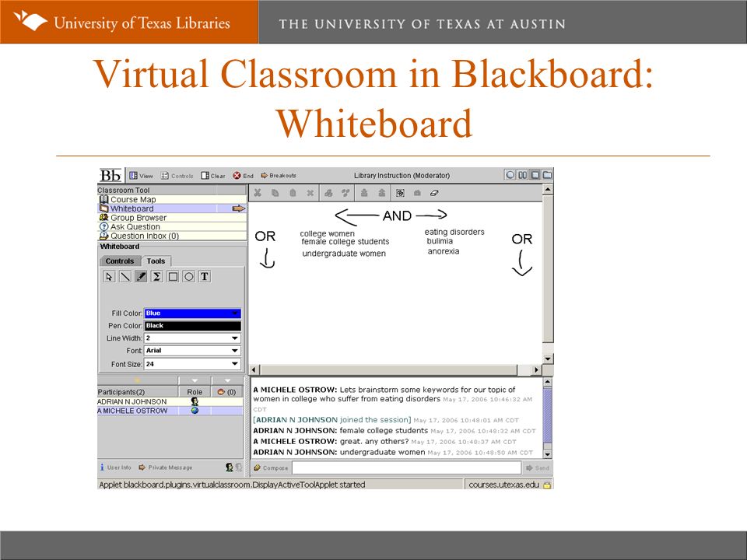Select the arrow pointer tool
The image size is (747, 560).
(x=109, y=277)
